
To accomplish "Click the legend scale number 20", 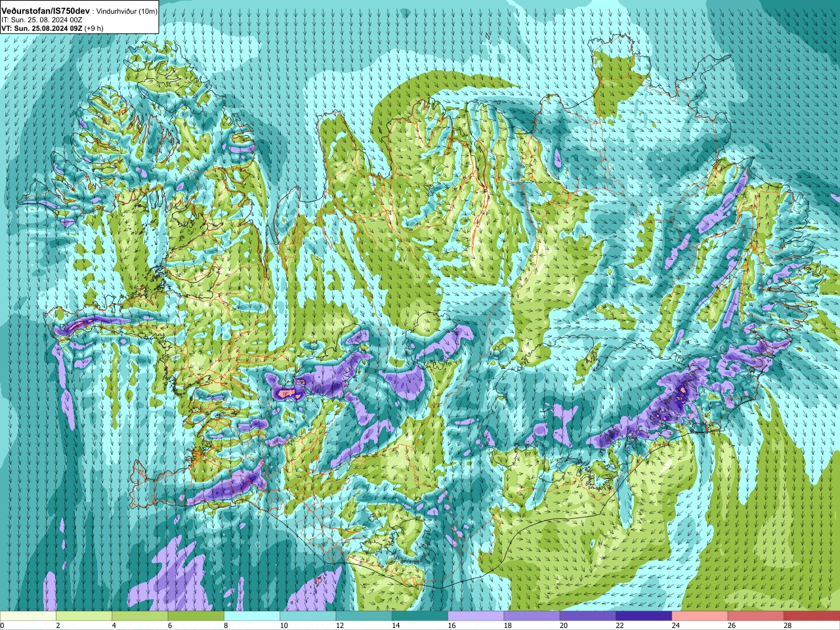I will (x=564, y=625).
